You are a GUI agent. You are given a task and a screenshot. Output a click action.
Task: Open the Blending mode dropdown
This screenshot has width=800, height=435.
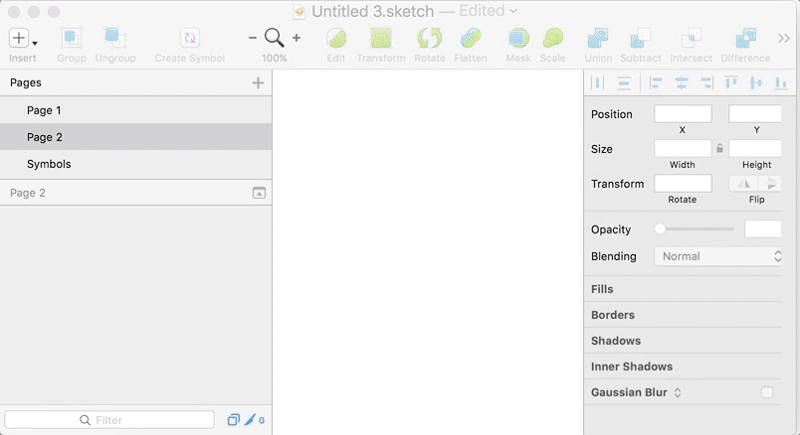[717, 256]
